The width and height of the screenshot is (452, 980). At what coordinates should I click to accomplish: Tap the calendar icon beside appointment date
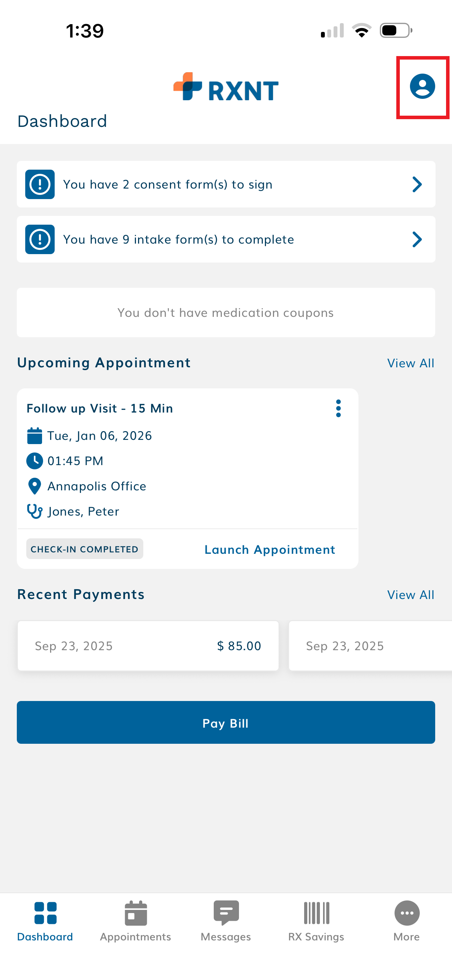tap(35, 436)
